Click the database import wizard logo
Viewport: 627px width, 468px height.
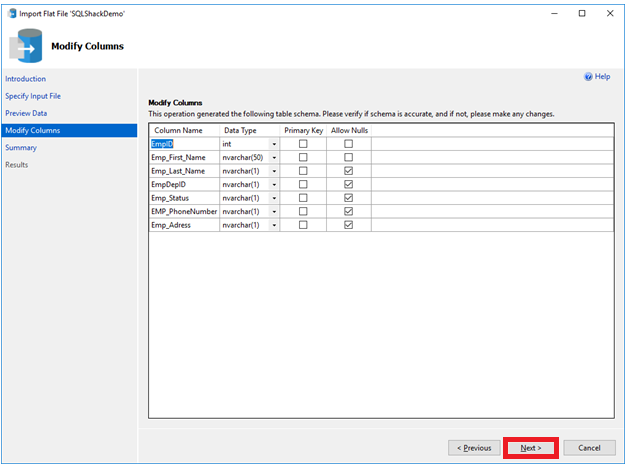(26, 46)
